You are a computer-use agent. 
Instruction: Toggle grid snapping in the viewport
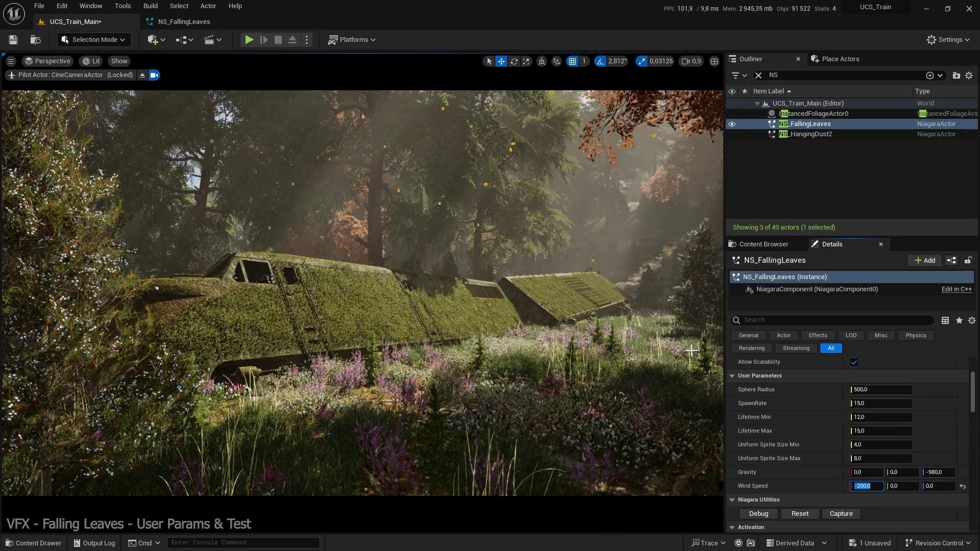[x=572, y=61]
